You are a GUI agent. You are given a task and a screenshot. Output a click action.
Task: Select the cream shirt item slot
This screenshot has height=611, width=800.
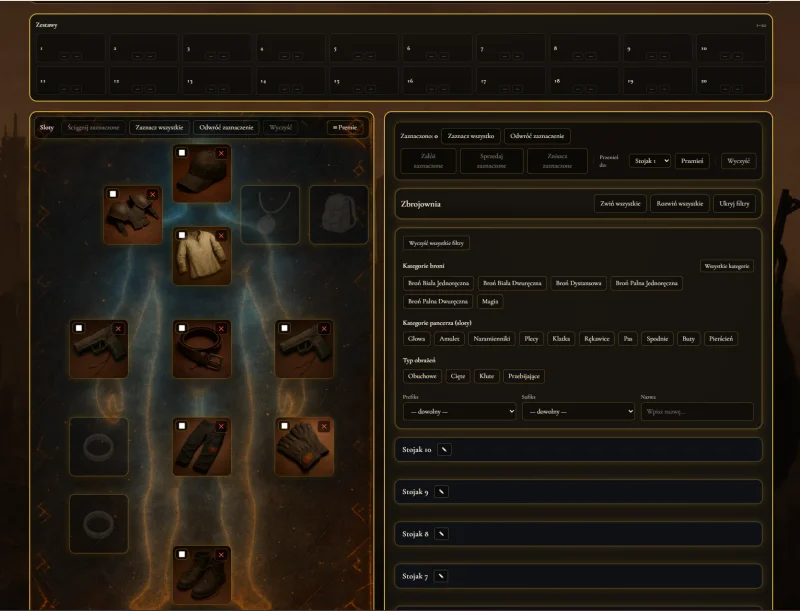coord(202,258)
